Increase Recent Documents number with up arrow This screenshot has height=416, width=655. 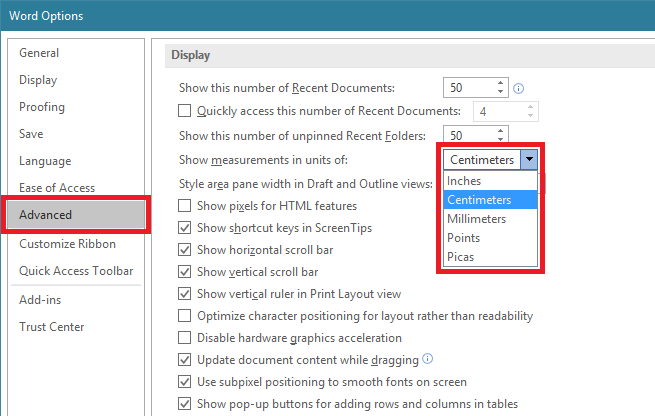point(500,83)
